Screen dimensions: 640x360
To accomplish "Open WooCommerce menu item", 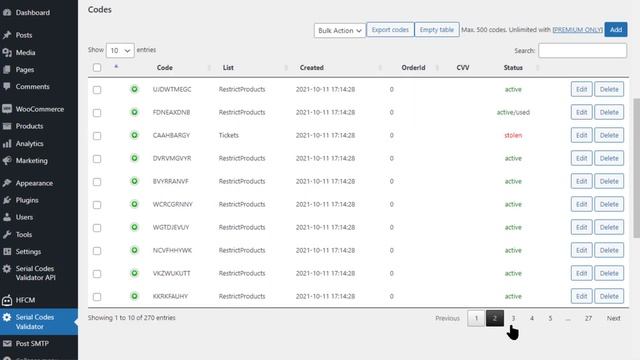I will tap(39, 109).
